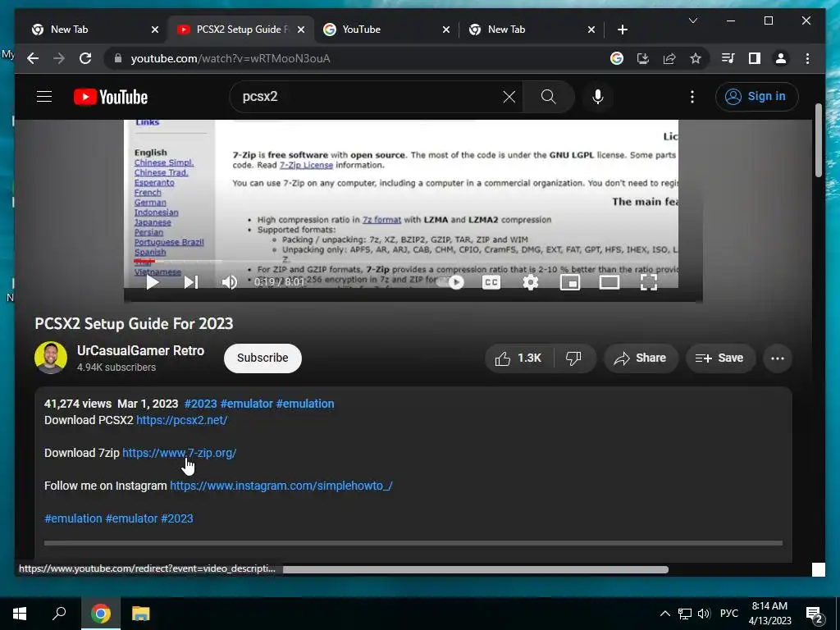
Task: Click the top #emulation hashtag
Action: click(305, 404)
